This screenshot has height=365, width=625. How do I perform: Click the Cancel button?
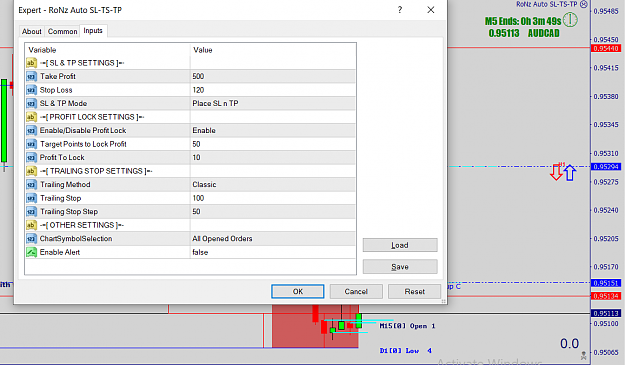pos(356,291)
